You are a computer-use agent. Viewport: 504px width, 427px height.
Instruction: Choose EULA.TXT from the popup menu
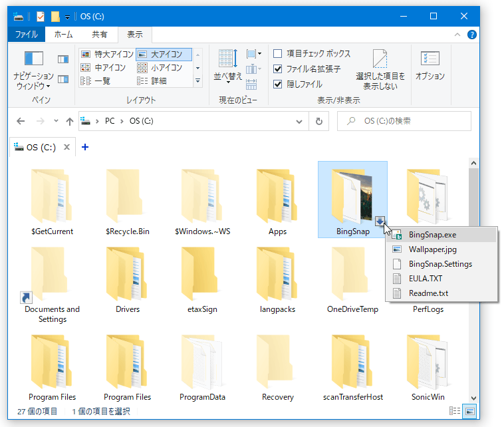[441, 279]
